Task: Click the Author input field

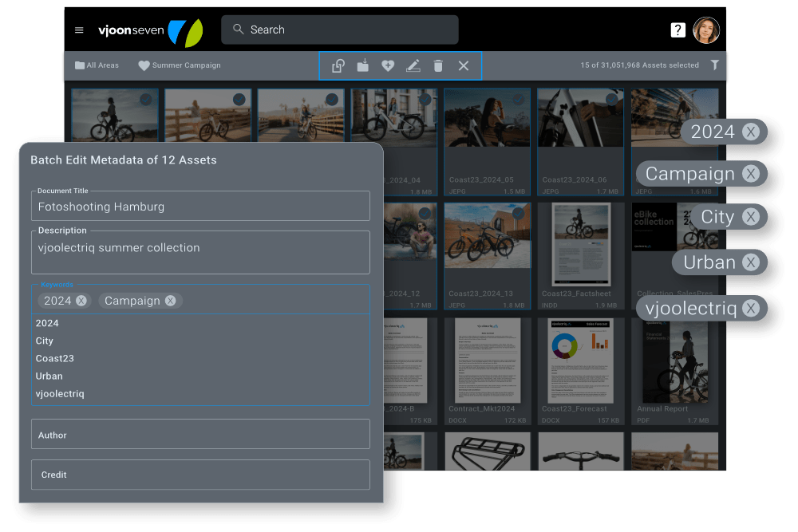Action: (x=200, y=435)
